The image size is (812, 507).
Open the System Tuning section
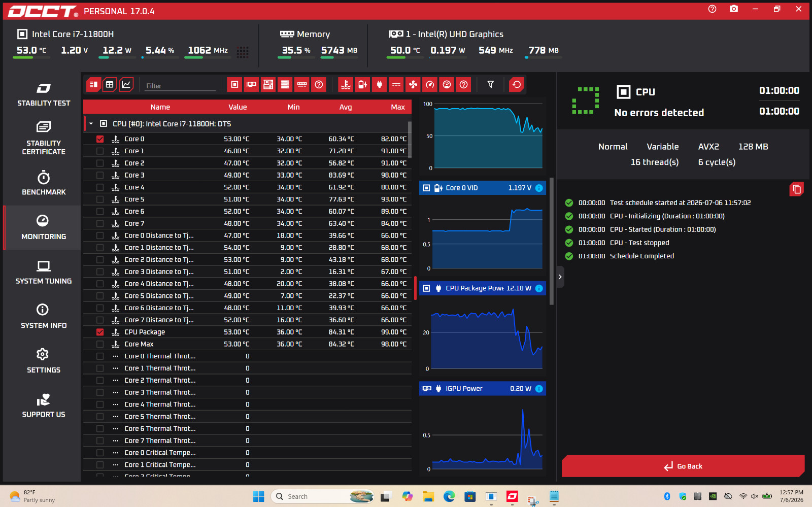coord(44,272)
